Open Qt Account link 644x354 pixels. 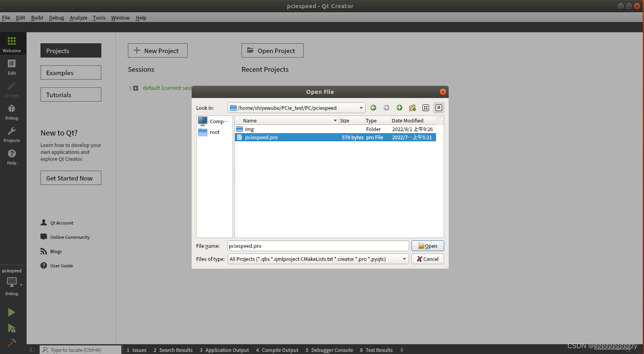pyautogui.click(x=57, y=223)
